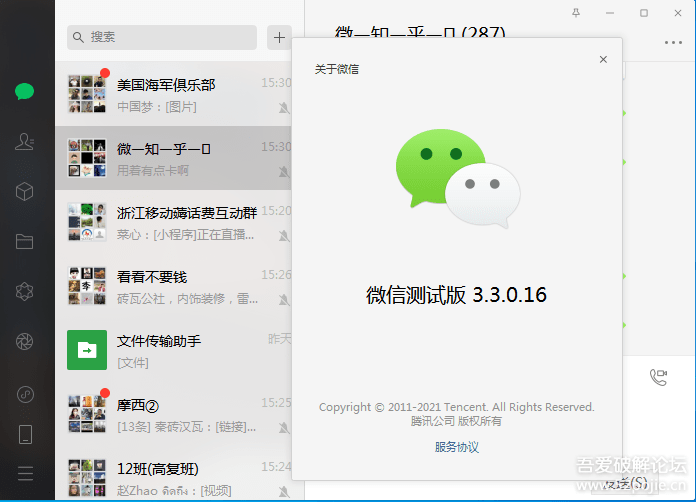Open the 浙江移动薅话费互动群 chat
Image resolution: width=696 pixels, height=502 pixels.
[x=173, y=222]
